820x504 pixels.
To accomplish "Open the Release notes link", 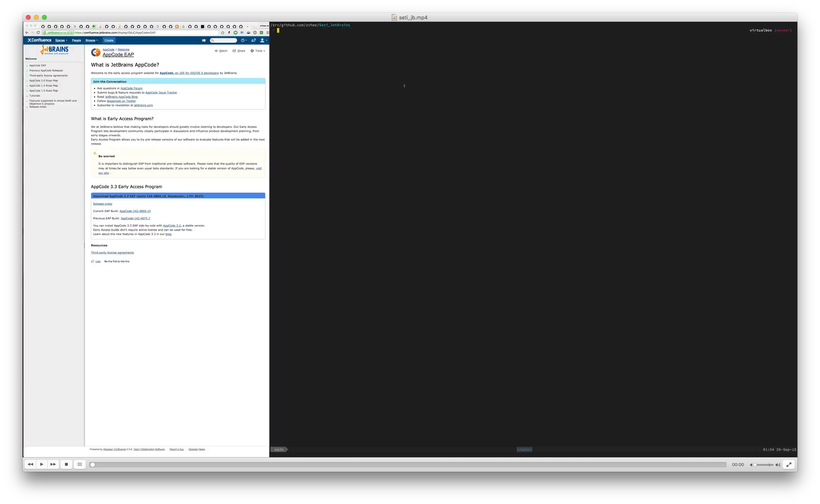I will coord(102,204).
